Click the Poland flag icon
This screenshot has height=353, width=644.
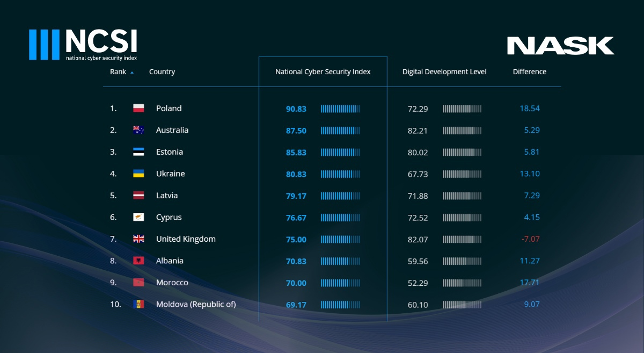coord(138,109)
